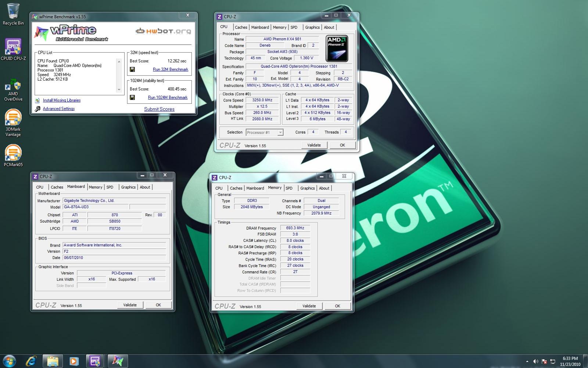
Task: Click Submit Scores link
Action: 159,109
